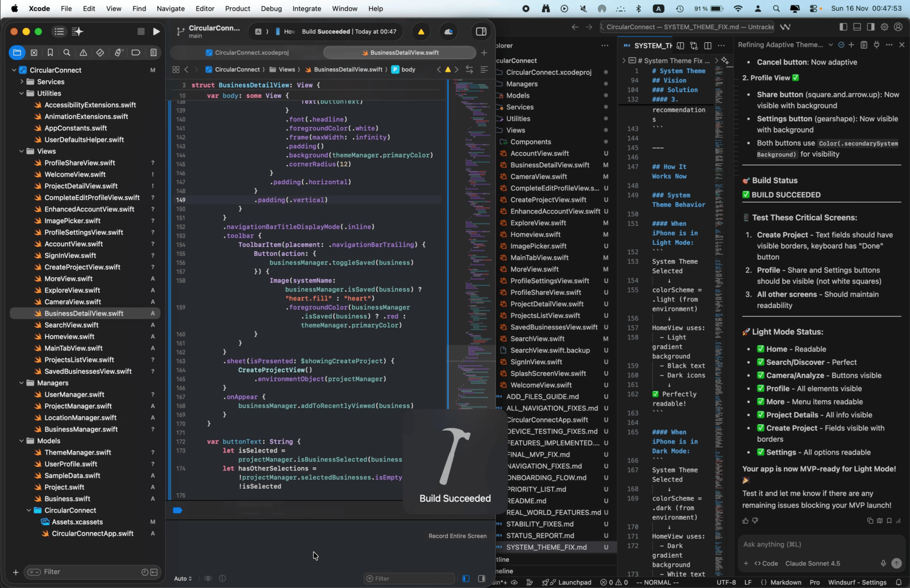Open the Auto variables view dropdown
This screenshot has height=588, width=910.
tap(183, 578)
